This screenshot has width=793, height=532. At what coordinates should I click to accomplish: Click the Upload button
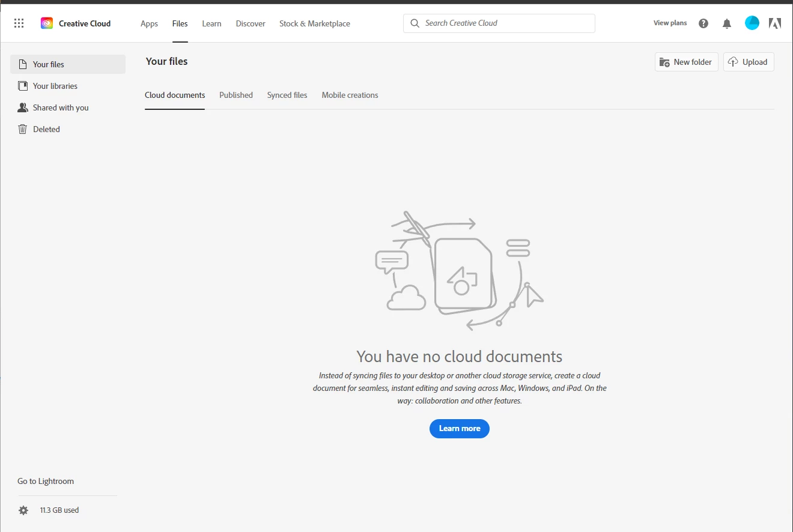749,62
